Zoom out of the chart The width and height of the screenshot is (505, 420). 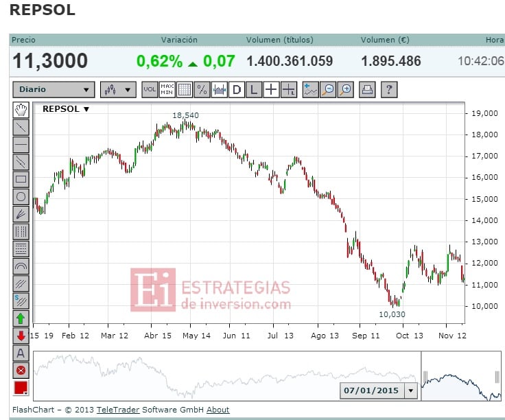tap(328, 89)
